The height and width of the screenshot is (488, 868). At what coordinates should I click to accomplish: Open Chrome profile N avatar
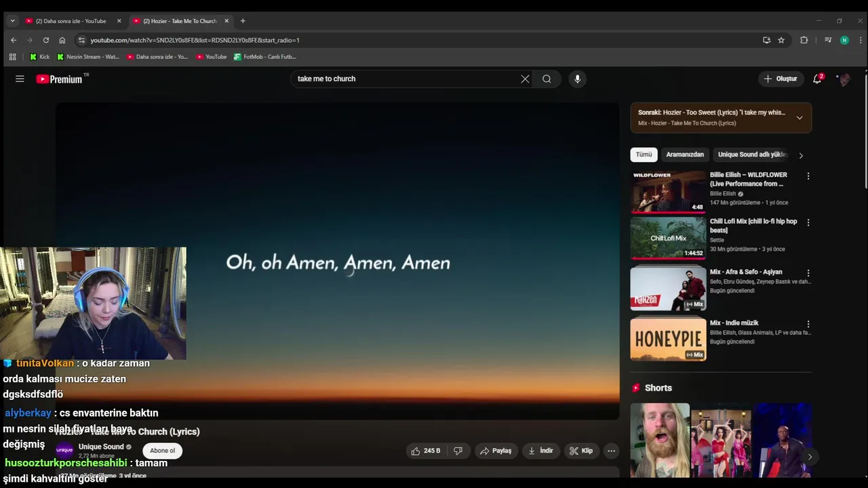pos(844,40)
